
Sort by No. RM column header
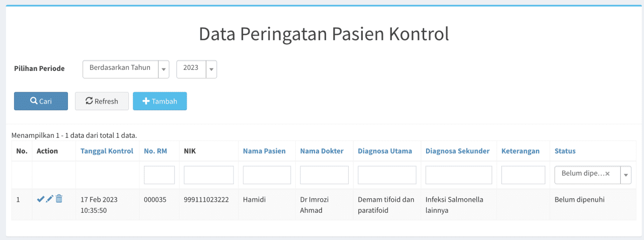click(x=155, y=151)
